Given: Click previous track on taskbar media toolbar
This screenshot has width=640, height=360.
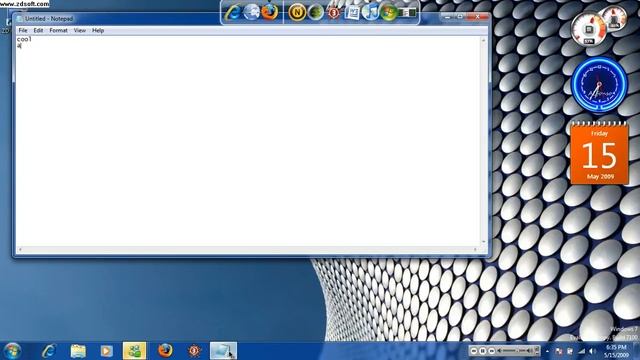Looking at the screenshot, I should point(474,351).
